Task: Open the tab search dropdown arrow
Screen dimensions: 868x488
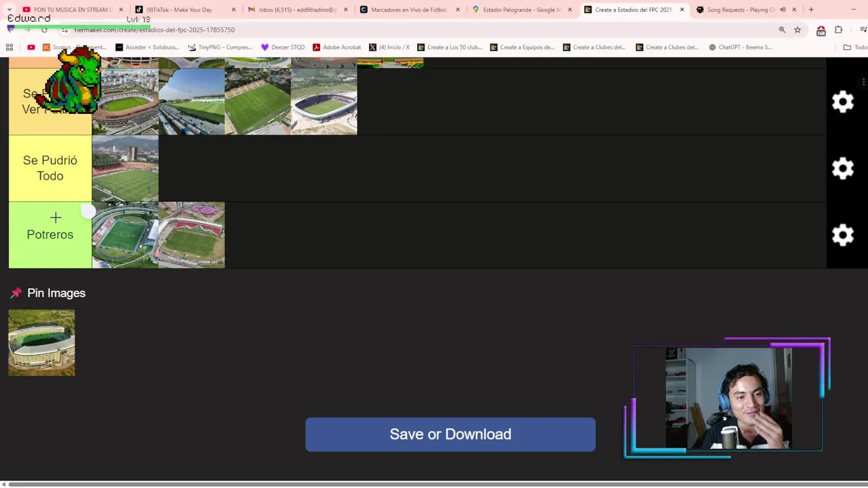Action: click(x=9, y=9)
